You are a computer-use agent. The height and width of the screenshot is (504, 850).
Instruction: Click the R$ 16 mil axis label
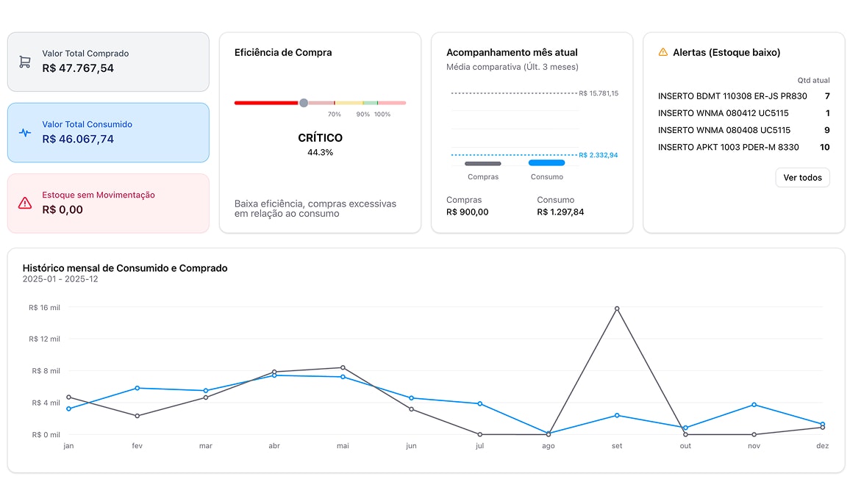44,307
